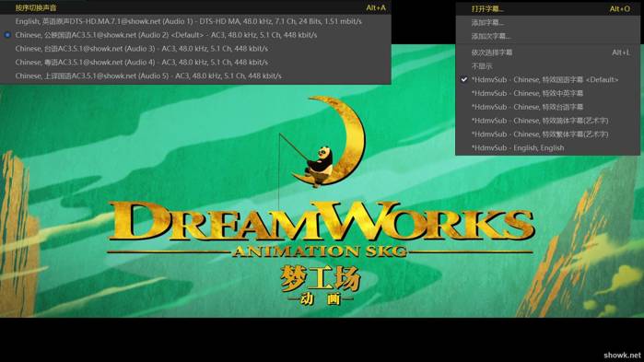The image size is (644, 362).
Task: Select HdmvSub English subtitle
Action: point(547,147)
